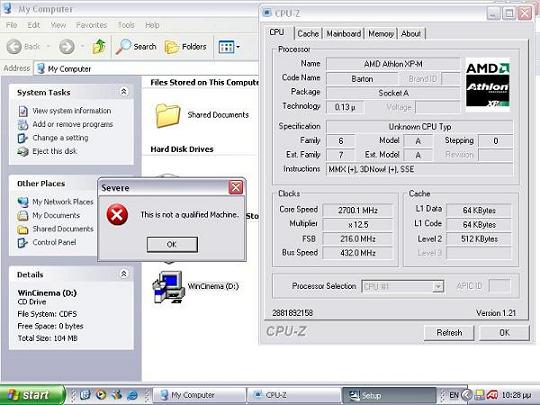Select the Shared Documents folder icon
Viewport: 540px width, 405px height.
(x=168, y=115)
